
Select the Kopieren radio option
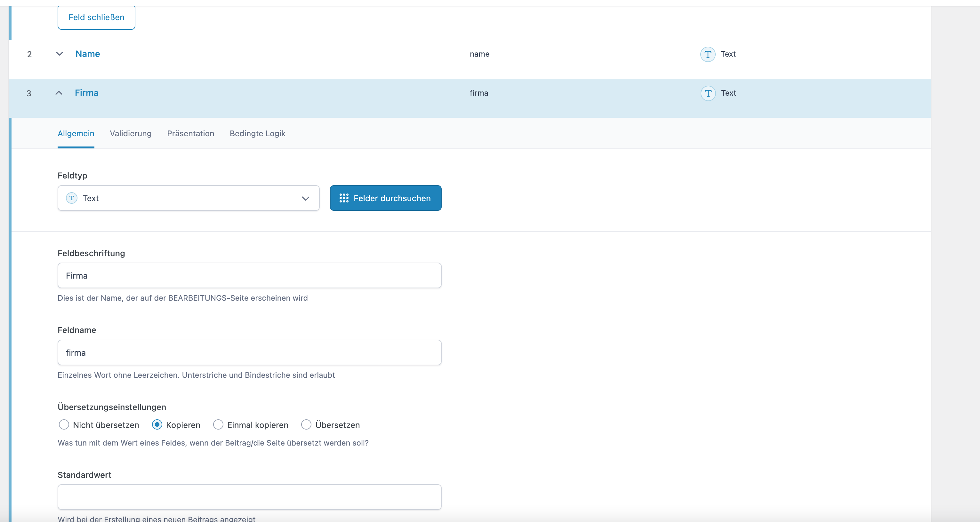click(157, 424)
